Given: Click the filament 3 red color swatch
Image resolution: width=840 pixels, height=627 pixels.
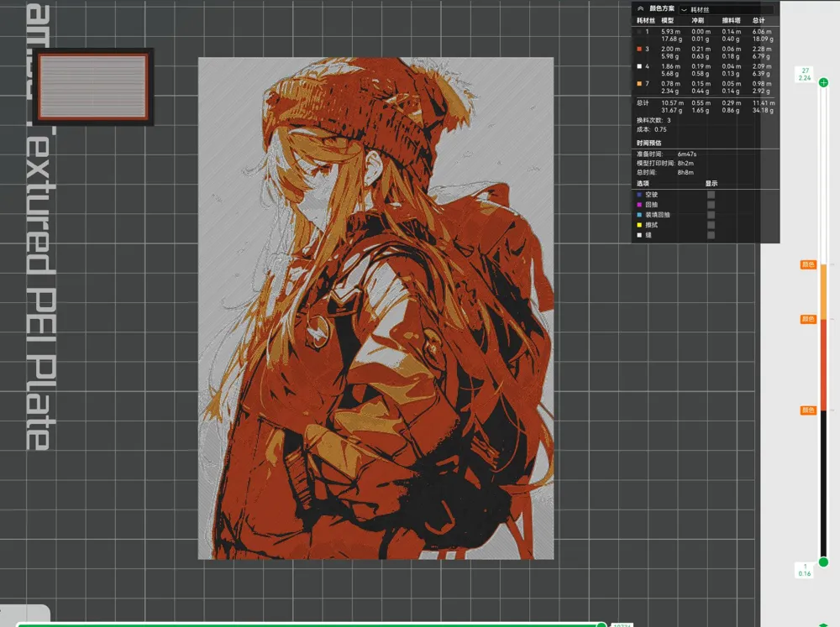Looking at the screenshot, I should [x=639, y=49].
